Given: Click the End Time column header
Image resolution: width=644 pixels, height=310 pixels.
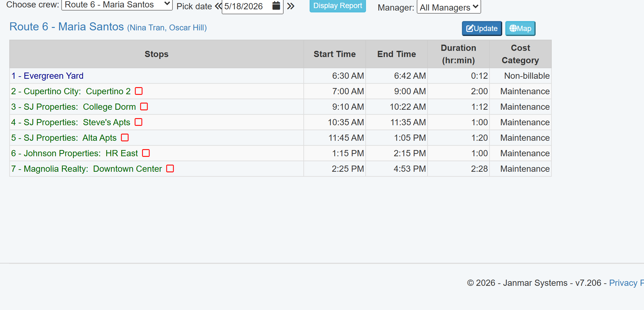Looking at the screenshot, I should 397,54.
